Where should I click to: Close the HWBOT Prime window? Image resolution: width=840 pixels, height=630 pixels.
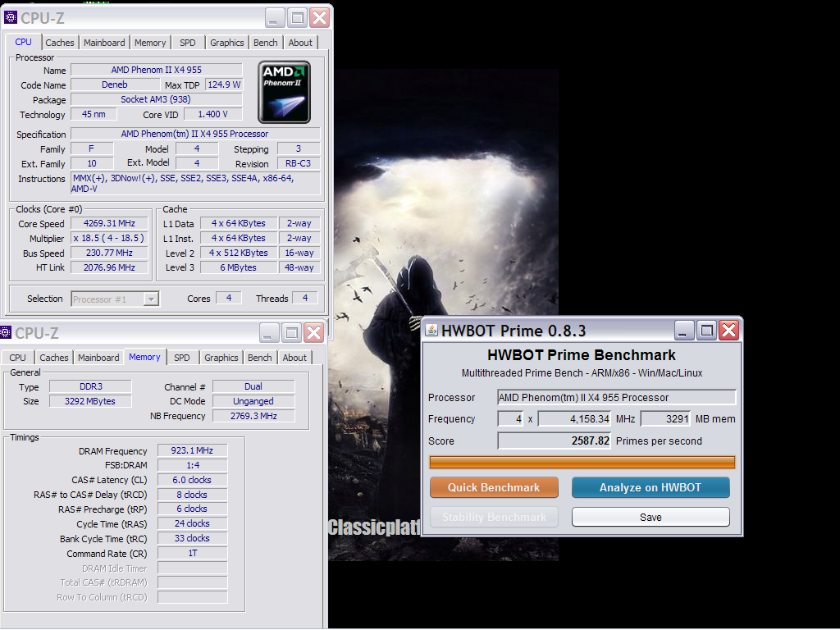coord(729,330)
